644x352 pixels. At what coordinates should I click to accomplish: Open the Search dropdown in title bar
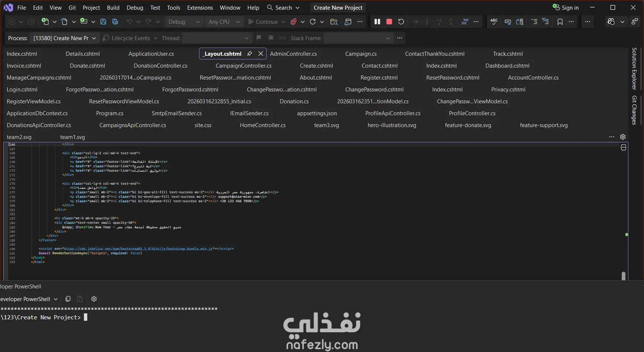(x=283, y=7)
